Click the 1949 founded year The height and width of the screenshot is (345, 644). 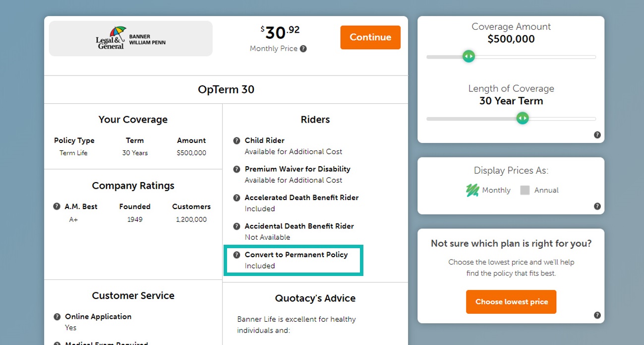[135, 219]
